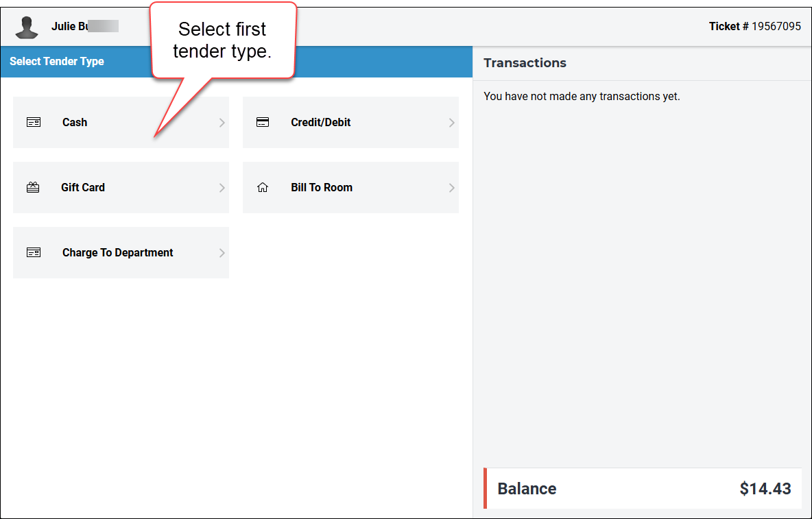The width and height of the screenshot is (812, 519).
Task: Click 'You have not made any transactions yet.'
Action: tap(582, 96)
